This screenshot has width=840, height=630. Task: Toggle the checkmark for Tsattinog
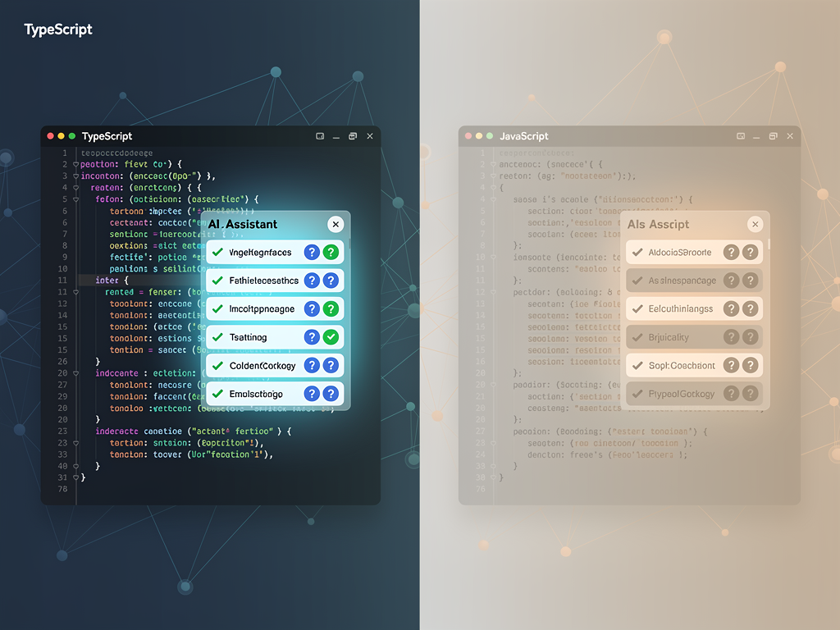pos(217,337)
